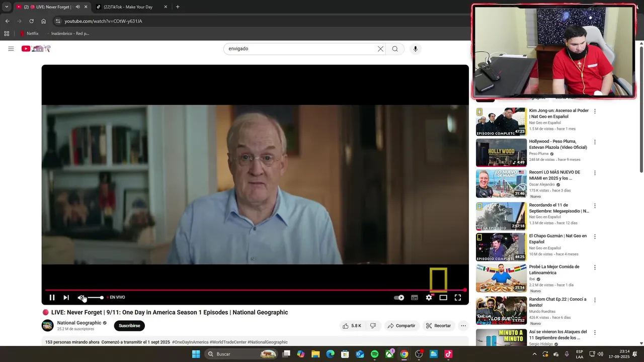644x362 pixels.
Task: Mute the tab using its audio speaker icon
Action: (77, 7)
